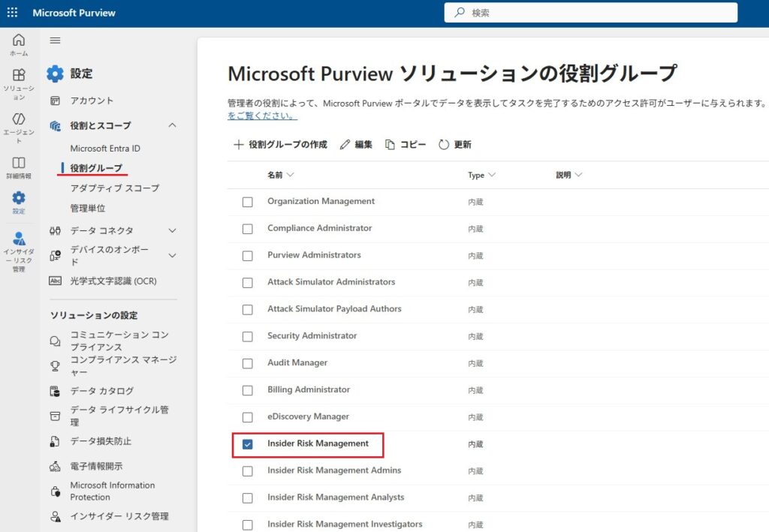Click 役割グループの作成 button

click(x=280, y=145)
